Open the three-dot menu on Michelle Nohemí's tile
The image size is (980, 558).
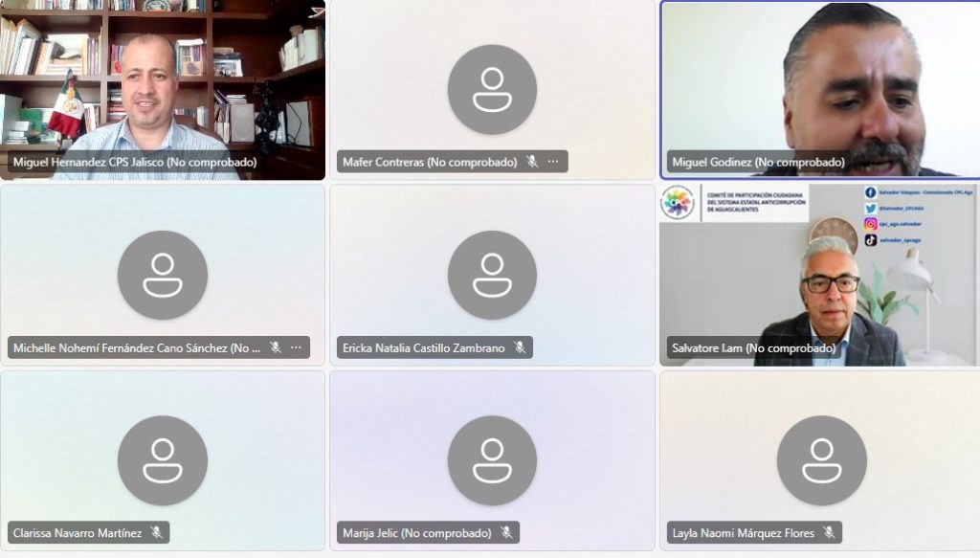point(296,347)
